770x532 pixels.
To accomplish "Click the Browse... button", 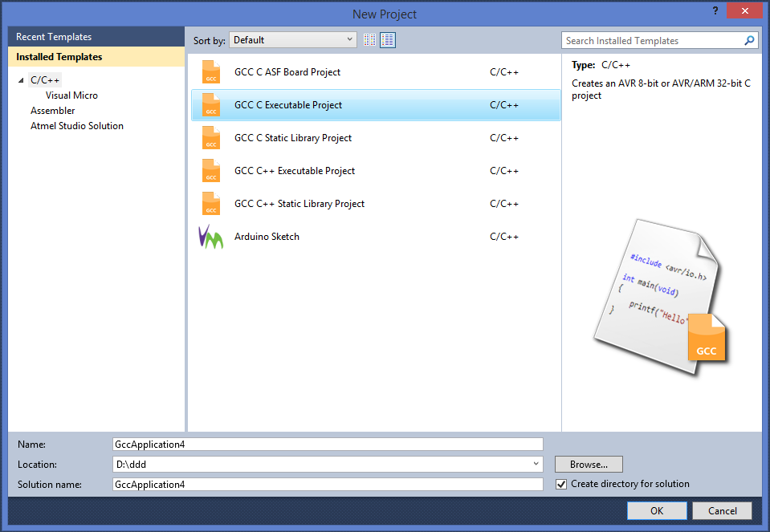I will point(589,465).
